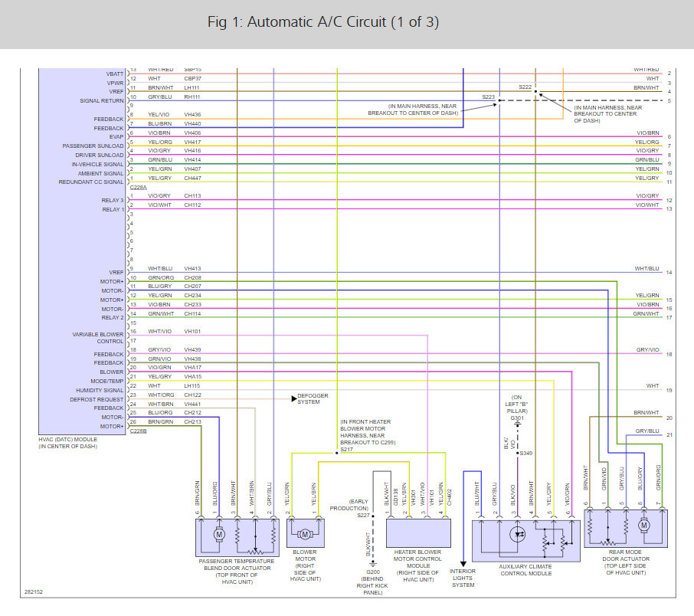Click the S349 splice dot
Viewport: 694px width, 616px height.
517,453
